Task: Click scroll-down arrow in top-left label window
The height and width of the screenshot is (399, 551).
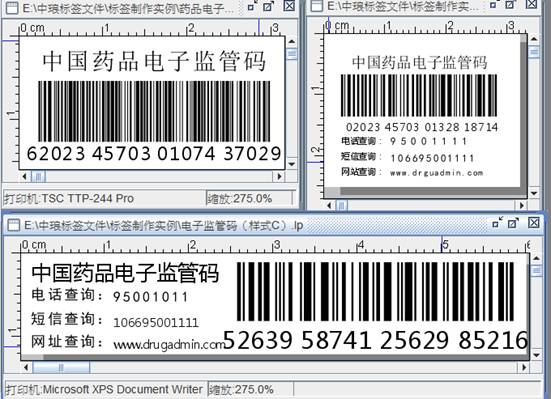Action: click(292, 164)
